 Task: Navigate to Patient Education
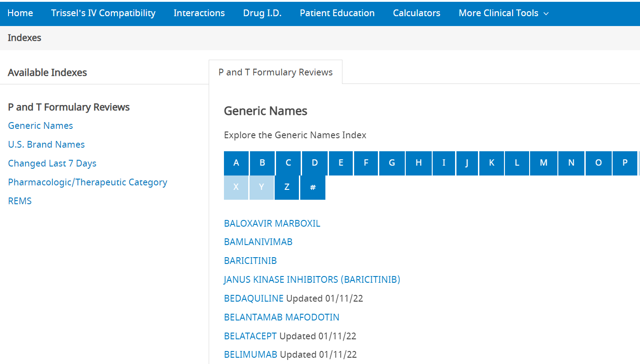[x=337, y=13]
